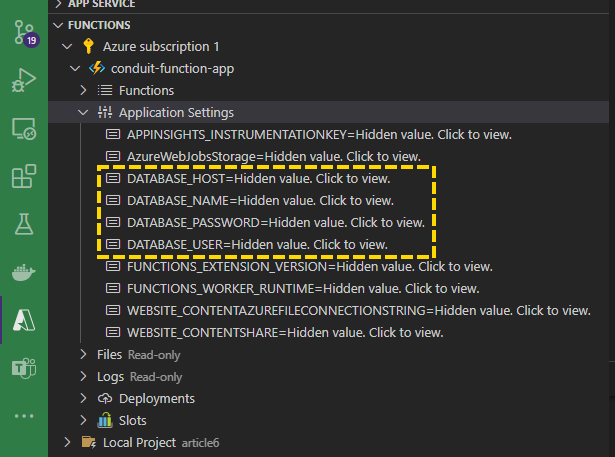
Task: Select the Logs label
Action: point(110,377)
